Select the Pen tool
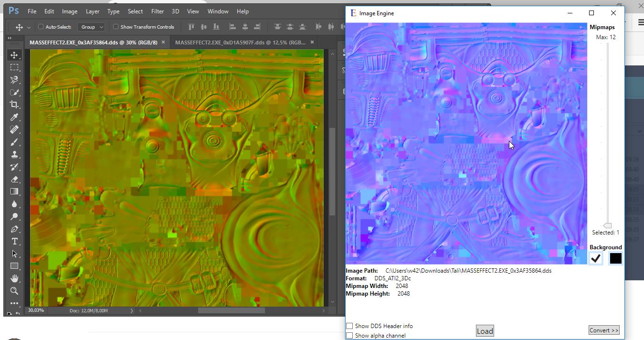The image size is (644, 340). pos(14,229)
